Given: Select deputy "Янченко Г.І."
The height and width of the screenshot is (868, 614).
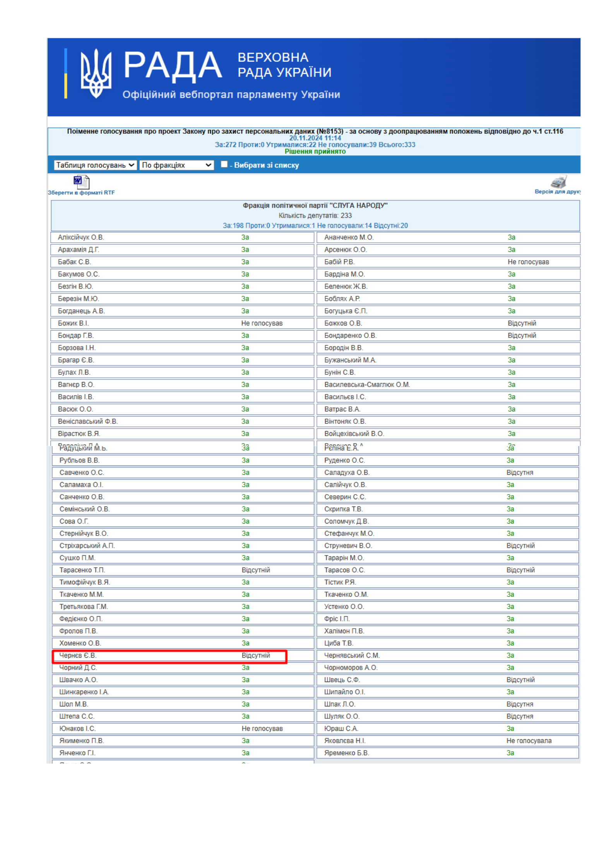Looking at the screenshot, I should 77,753.
